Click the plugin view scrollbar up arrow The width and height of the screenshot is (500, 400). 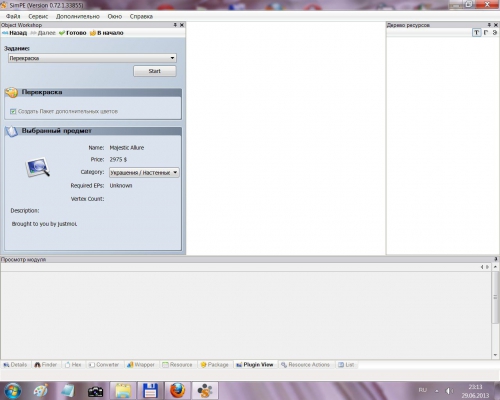coord(495,267)
